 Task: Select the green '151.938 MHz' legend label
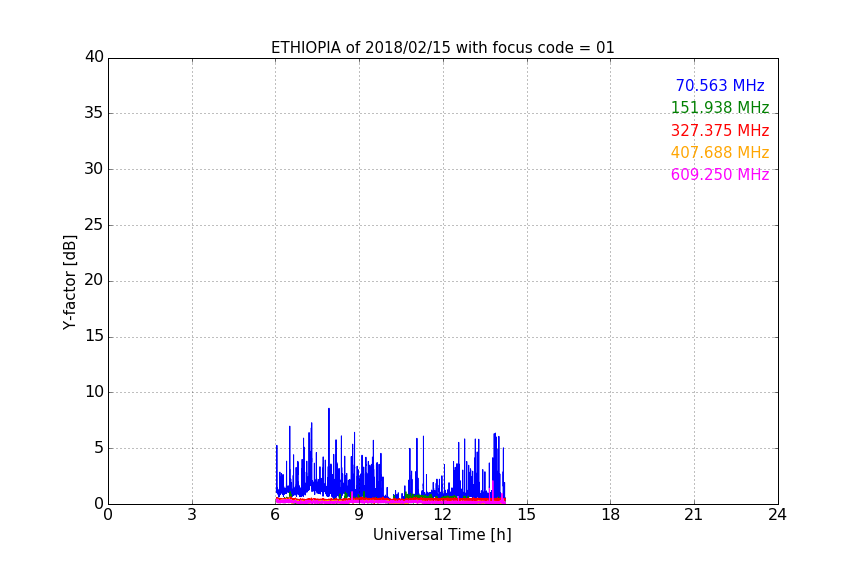(720, 107)
